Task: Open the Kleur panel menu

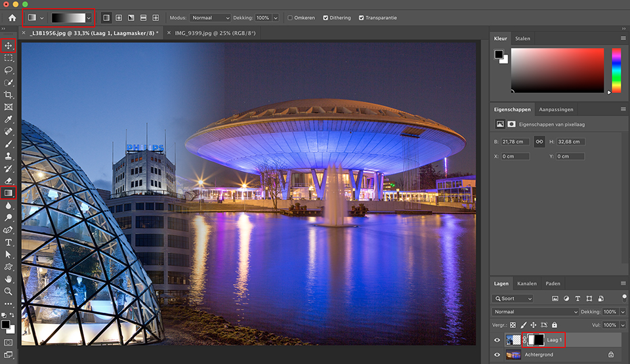Action: (x=623, y=38)
